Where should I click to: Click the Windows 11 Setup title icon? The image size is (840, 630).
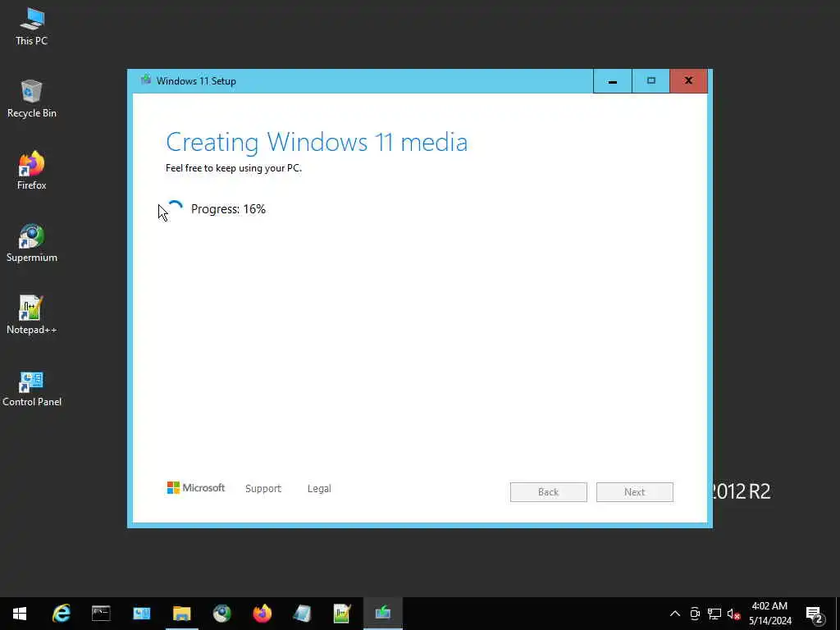pos(146,80)
